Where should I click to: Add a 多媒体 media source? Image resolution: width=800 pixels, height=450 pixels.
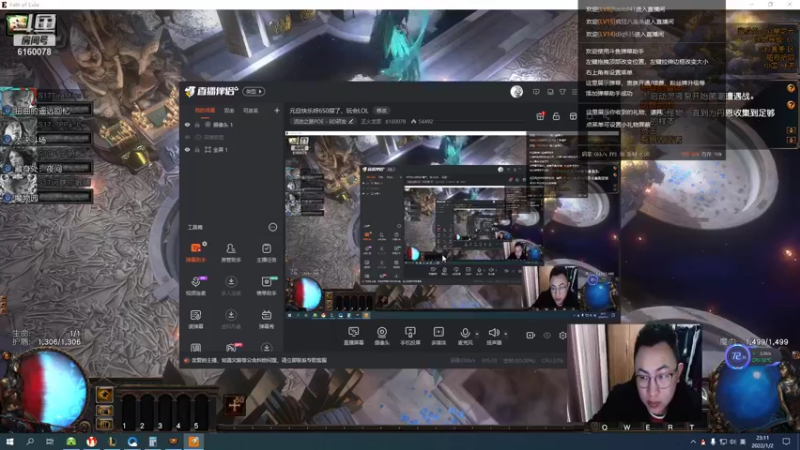(x=438, y=336)
